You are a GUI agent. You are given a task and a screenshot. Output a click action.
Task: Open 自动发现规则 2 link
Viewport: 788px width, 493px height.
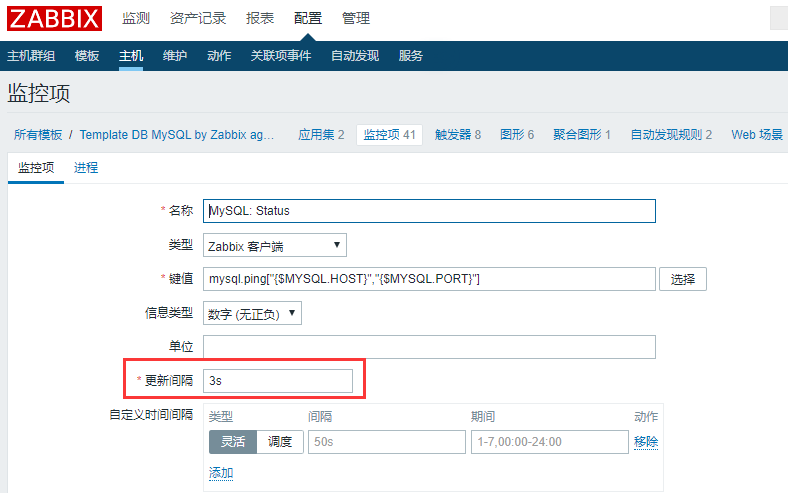[x=671, y=135]
